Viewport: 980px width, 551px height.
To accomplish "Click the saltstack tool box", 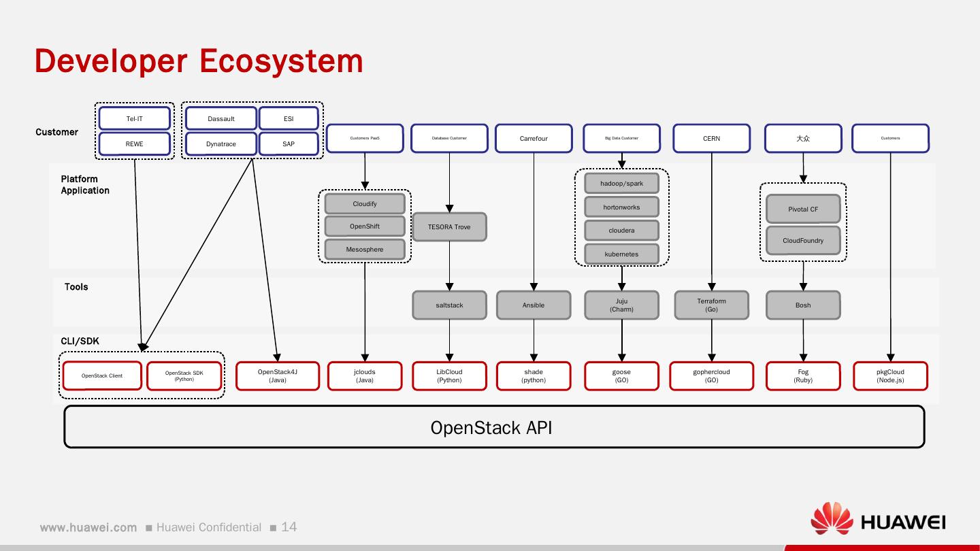I will [449, 305].
